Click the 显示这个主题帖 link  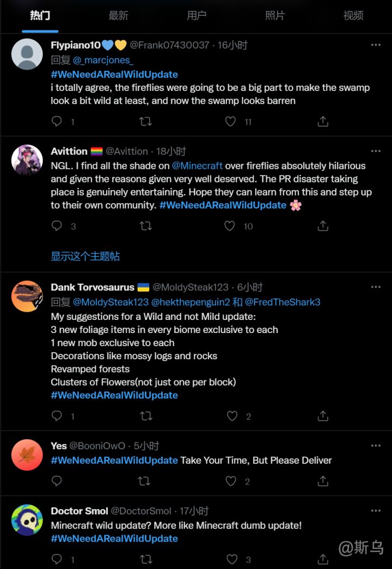tap(85, 256)
